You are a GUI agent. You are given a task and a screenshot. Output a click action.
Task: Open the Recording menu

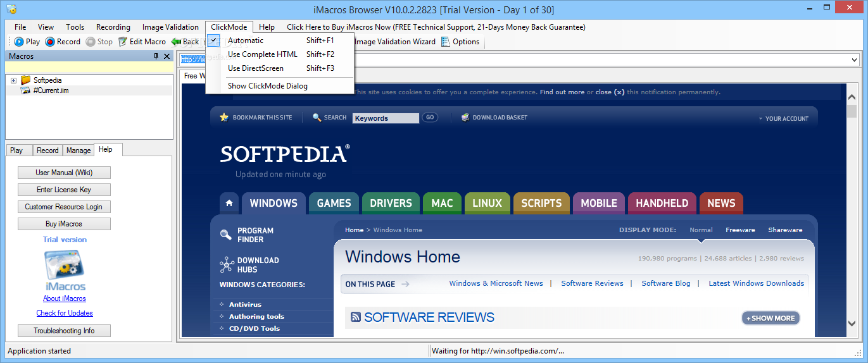click(113, 27)
